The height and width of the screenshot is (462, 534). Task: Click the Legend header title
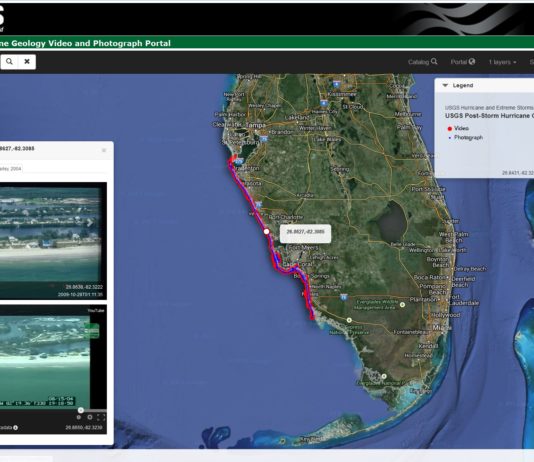coord(463,85)
